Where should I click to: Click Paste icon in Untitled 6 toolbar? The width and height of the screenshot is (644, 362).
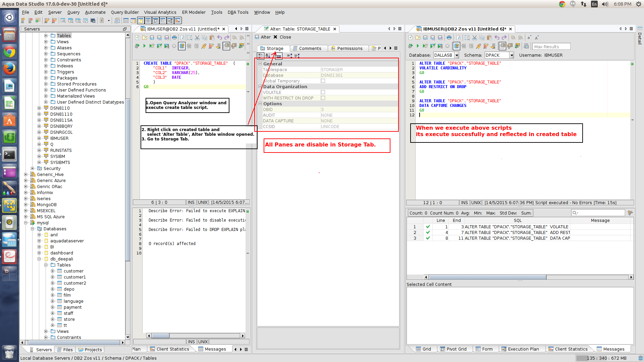(489, 38)
